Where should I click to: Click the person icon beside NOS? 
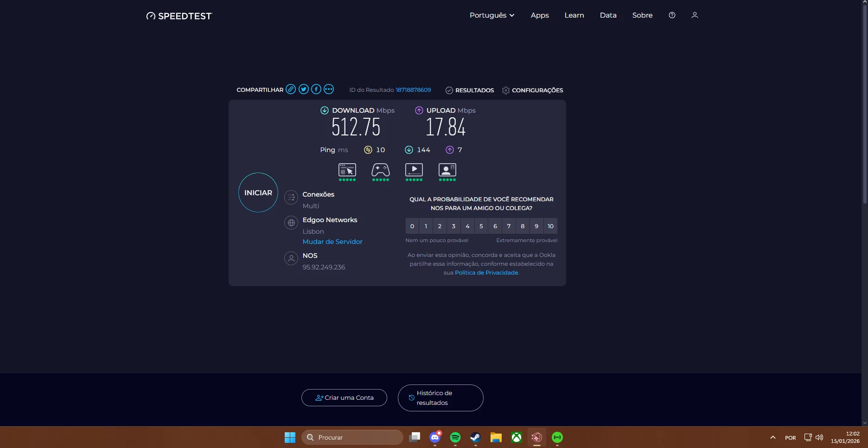point(291,258)
